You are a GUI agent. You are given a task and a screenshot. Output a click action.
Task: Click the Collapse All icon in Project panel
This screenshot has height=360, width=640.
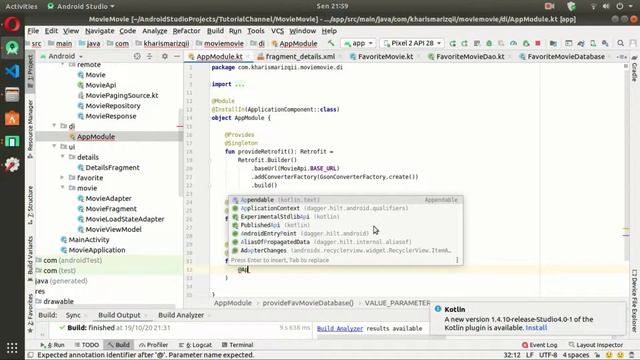pos(149,56)
